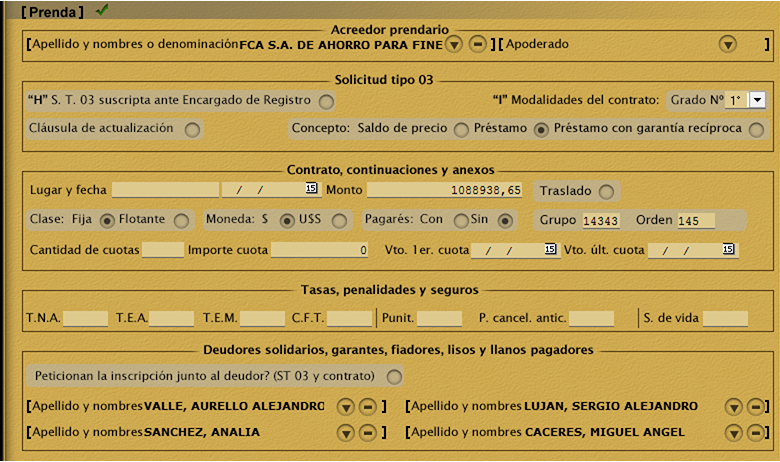780x462 pixels.
Task: Click the T.N.A. field
Action: pyautogui.click(x=86, y=318)
